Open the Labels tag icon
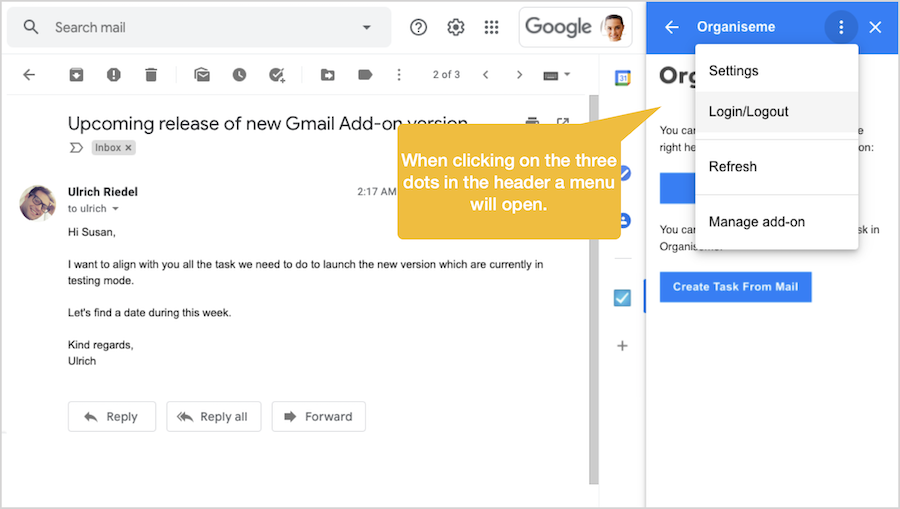 365,75
